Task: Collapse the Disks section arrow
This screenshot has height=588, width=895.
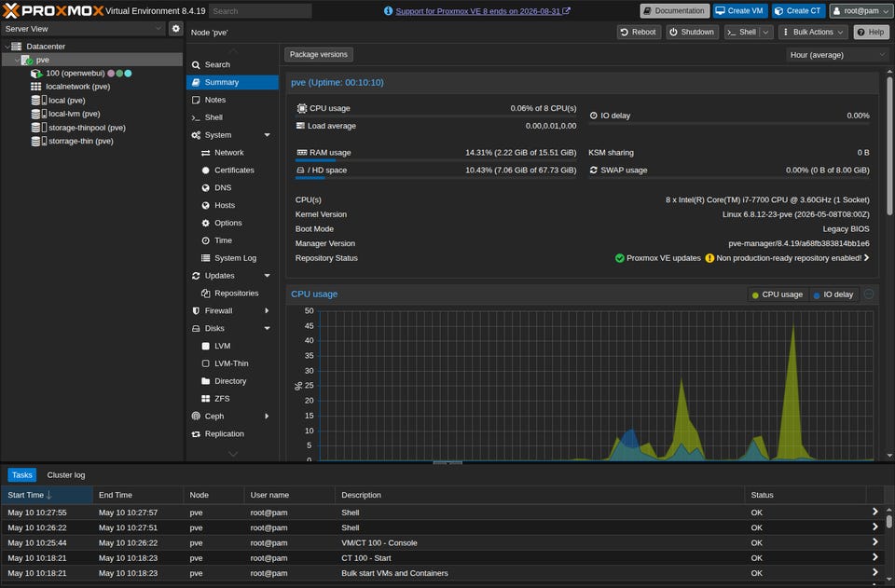Action: 268,329
